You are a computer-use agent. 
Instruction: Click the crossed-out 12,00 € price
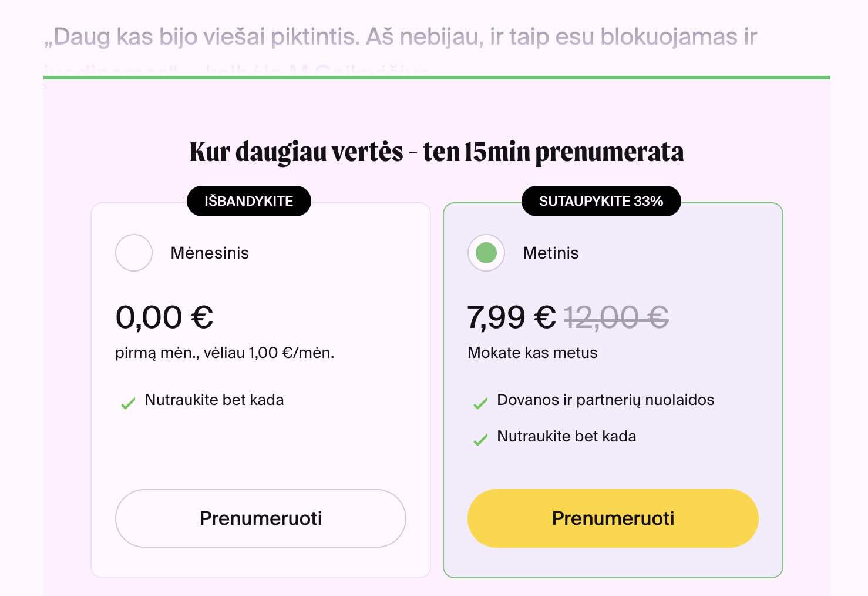(x=616, y=317)
